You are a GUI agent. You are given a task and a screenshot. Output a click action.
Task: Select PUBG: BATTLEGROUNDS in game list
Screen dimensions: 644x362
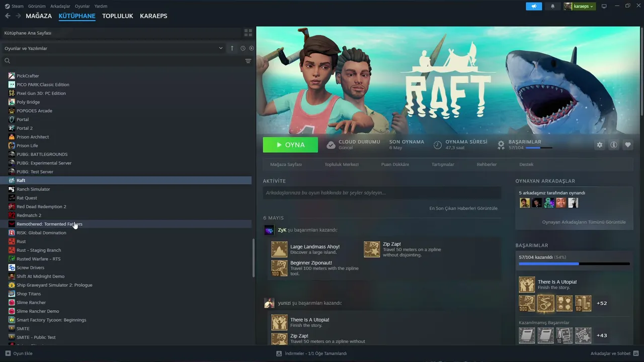42,154
